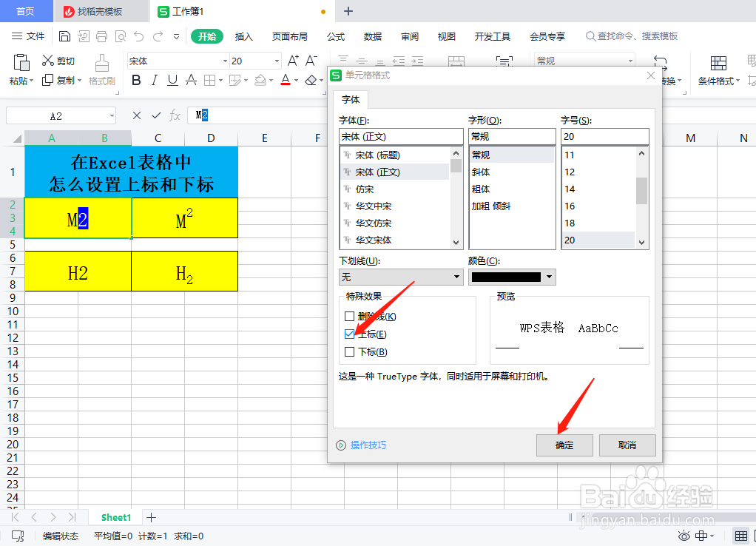Viewport: 756px width, 546px height.
Task: Click the Format Painter brush icon
Action: pyautogui.click(x=102, y=63)
